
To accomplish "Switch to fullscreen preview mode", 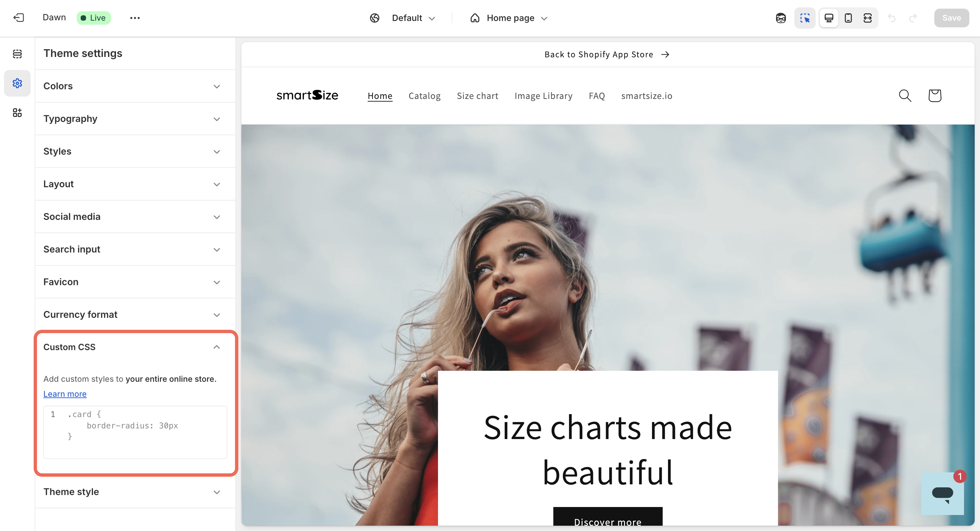I will (868, 18).
